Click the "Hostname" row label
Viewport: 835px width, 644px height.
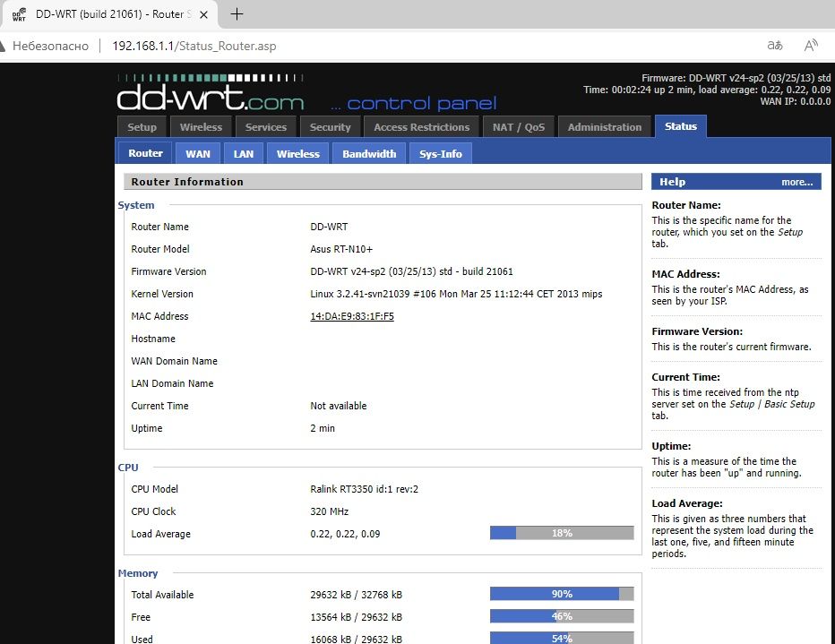[x=153, y=339]
